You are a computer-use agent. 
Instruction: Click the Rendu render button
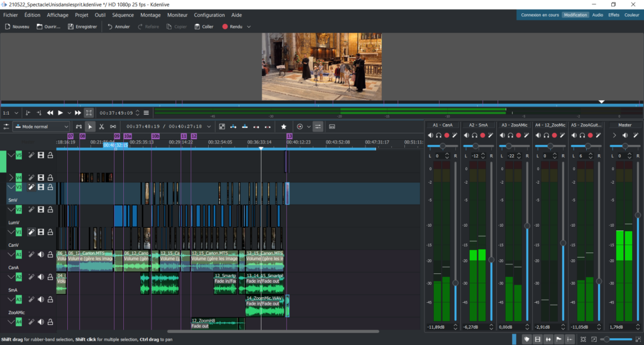[x=232, y=26]
